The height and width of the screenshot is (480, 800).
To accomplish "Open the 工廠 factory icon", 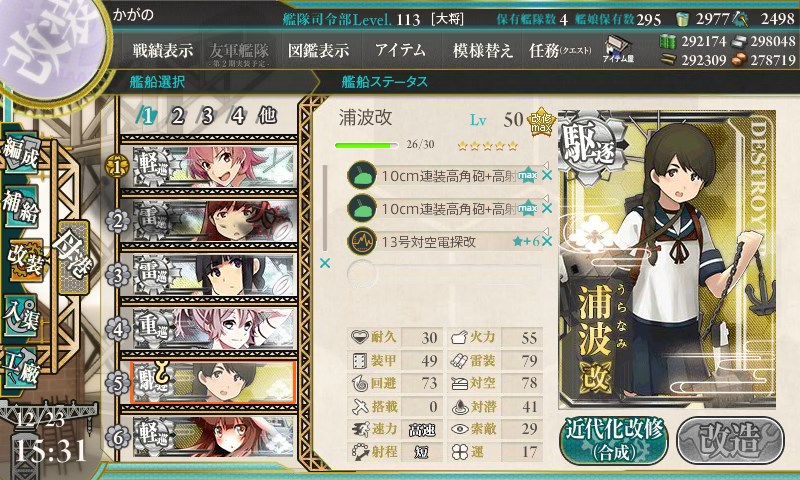I will point(20,368).
